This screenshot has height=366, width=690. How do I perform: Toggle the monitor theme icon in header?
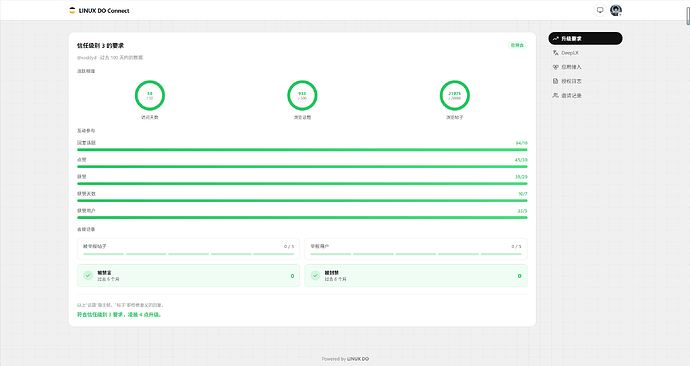600,10
